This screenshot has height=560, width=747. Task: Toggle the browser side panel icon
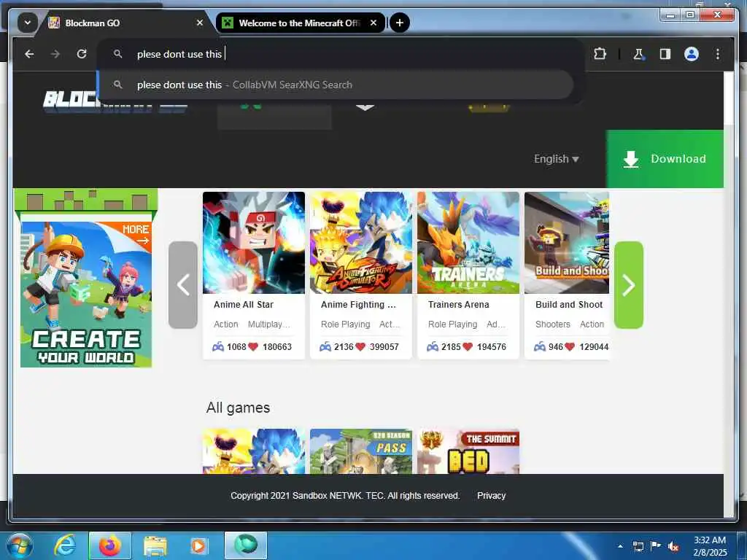(x=665, y=54)
